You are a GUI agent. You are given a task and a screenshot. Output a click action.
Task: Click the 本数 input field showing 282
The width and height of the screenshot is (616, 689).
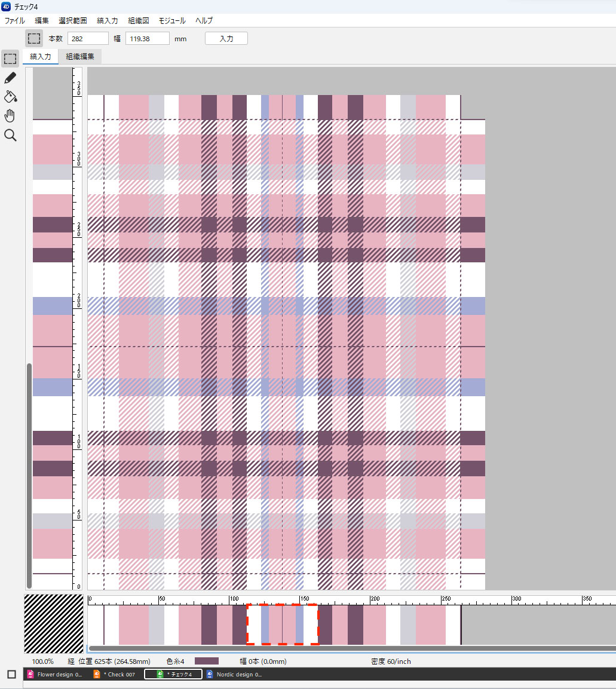88,38
